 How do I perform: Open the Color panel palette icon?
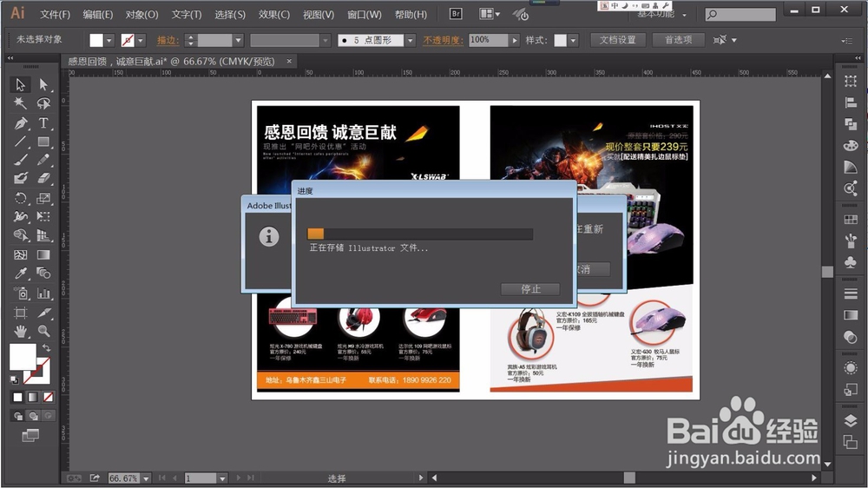pos(851,146)
